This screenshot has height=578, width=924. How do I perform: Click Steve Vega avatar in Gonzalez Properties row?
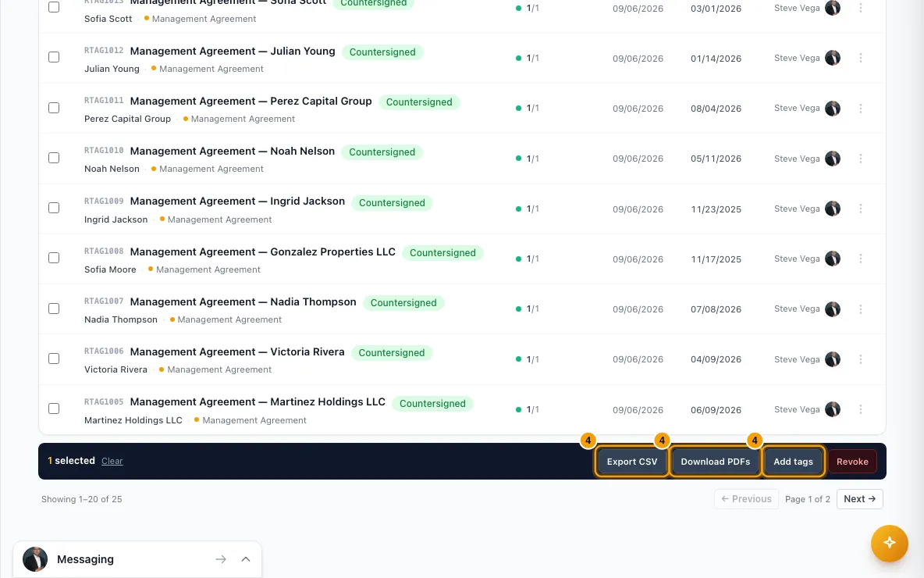(x=833, y=259)
